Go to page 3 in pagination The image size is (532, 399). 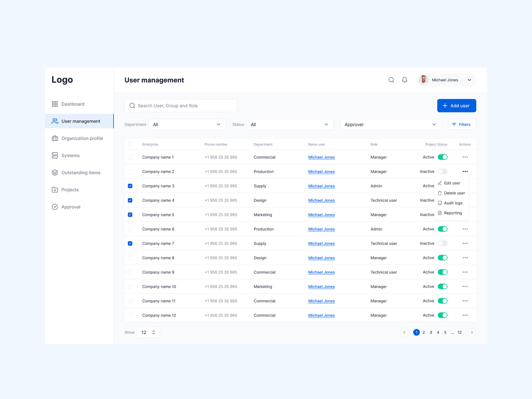431,332
